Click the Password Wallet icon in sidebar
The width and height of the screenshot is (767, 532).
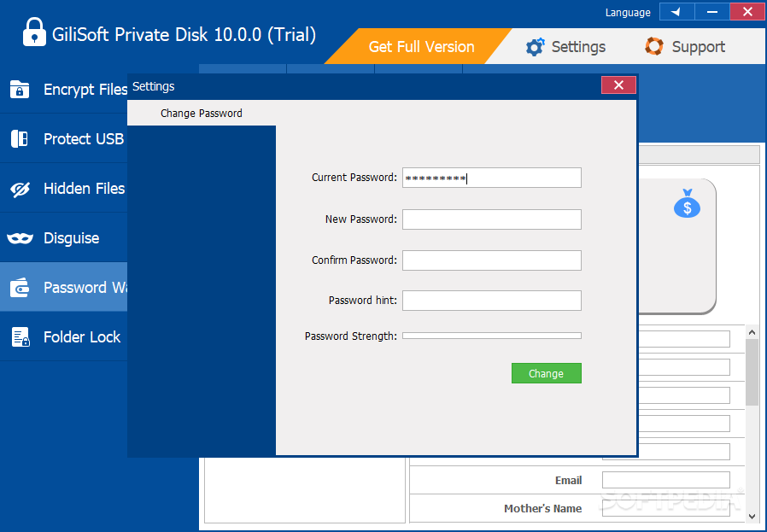coord(20,288)
